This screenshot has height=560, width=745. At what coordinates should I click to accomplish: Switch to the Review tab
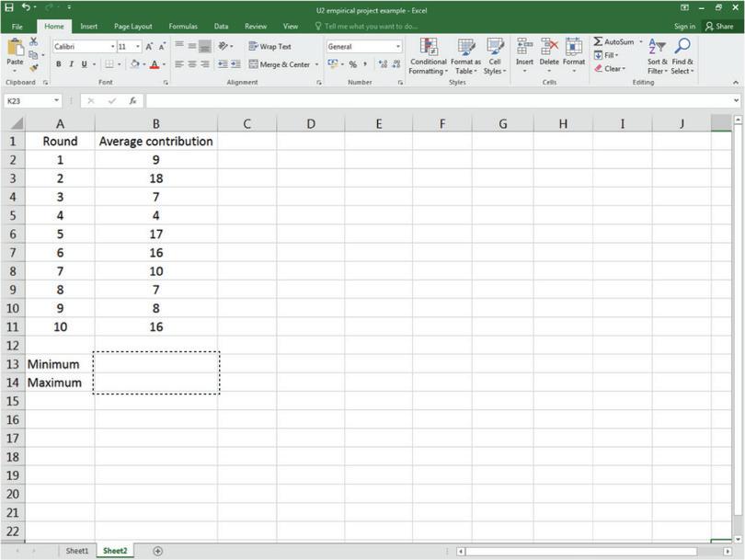coord(256,27)
